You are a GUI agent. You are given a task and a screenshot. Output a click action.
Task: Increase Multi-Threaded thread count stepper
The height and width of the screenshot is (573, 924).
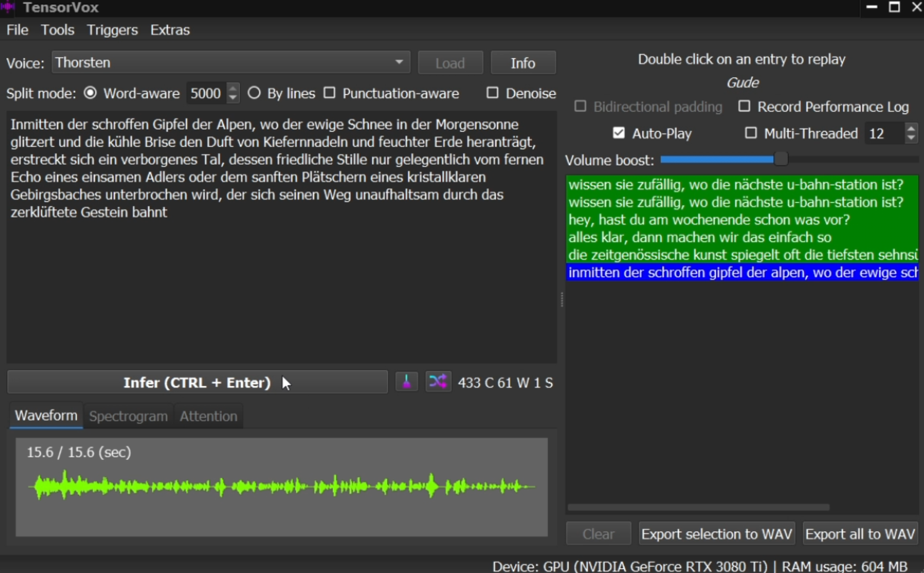(911, 129)
